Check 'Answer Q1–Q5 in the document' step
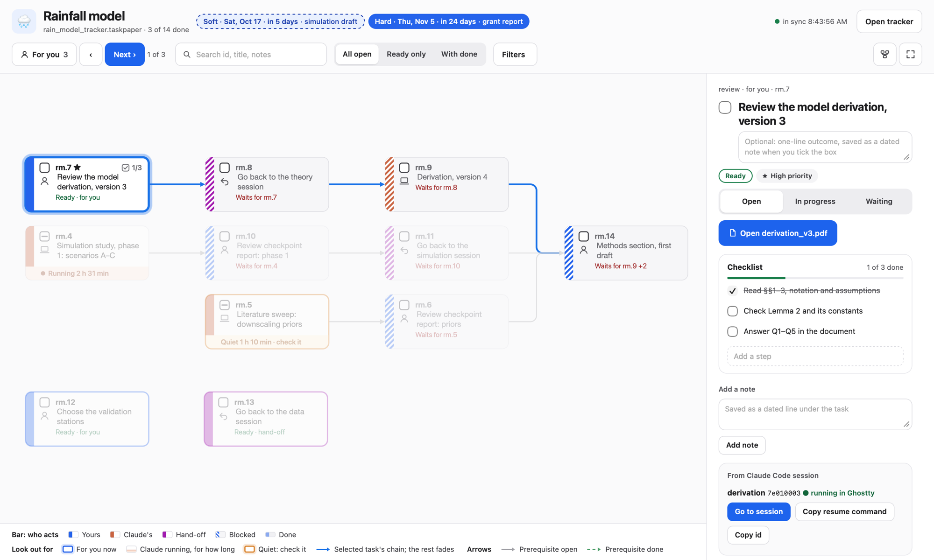 coord(732,331)
